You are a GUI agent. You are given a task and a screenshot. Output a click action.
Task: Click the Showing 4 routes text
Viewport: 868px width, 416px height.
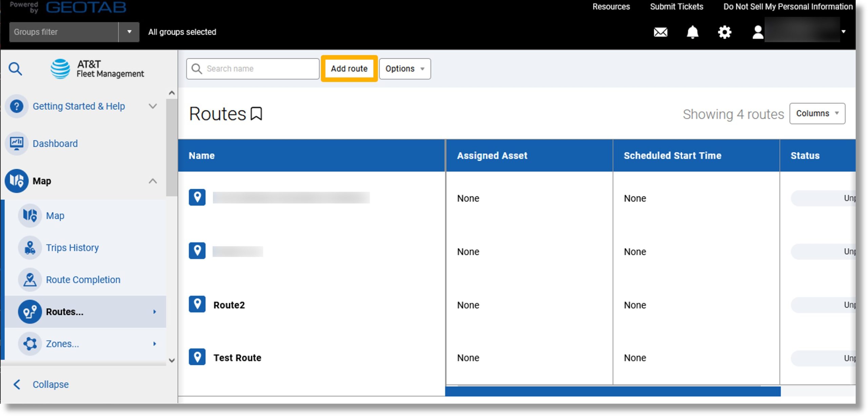(733, 114)
